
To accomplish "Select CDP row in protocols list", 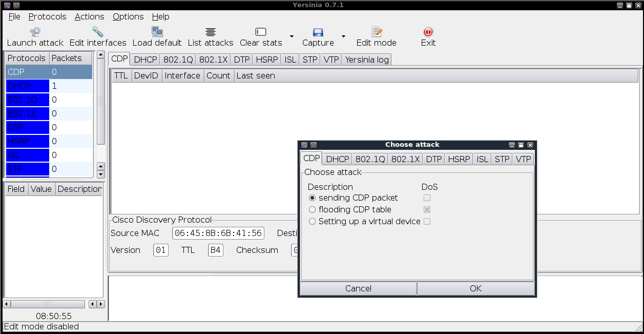I will [x=49, y=72].
